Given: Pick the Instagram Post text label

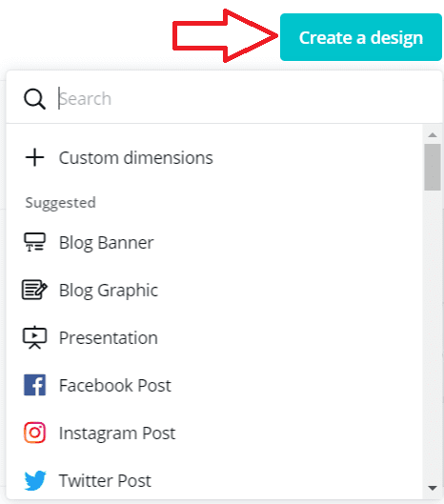Looking at the screenshot, I should pos(117,433).
